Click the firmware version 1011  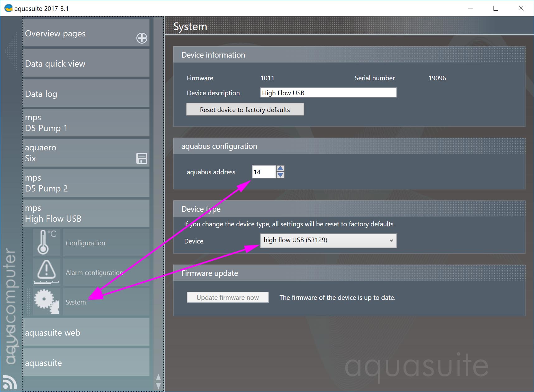tap(267, 78)
